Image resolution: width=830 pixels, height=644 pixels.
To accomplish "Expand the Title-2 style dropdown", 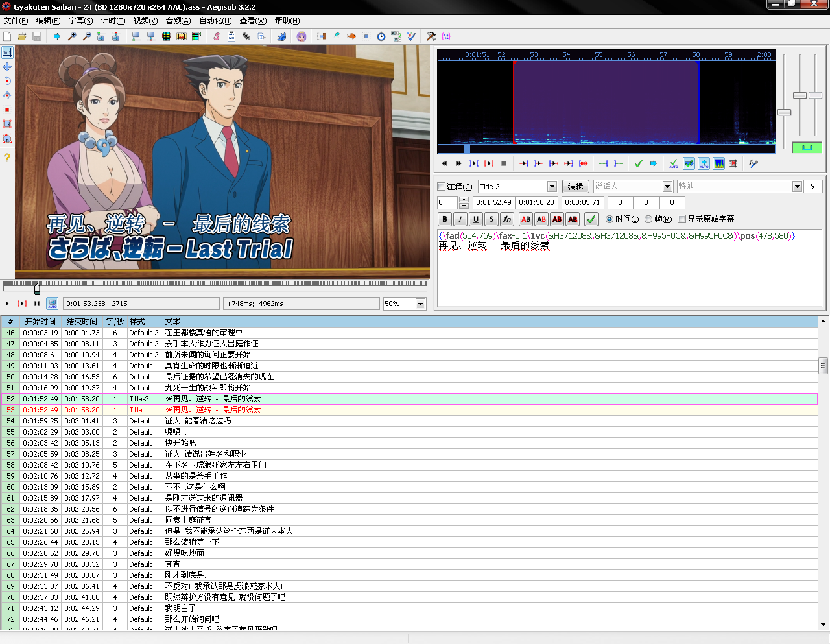I will [x=552, y=187].
